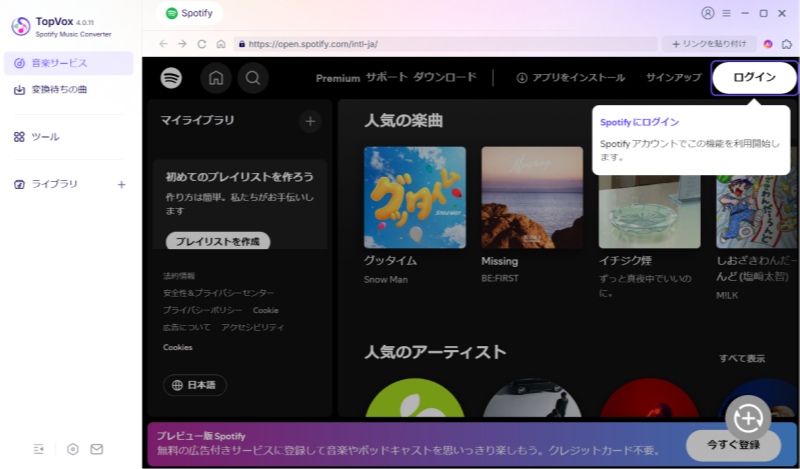The image size is (800, 469).
Task: Click the サインアップ button
Action: (x=673, y=77)
